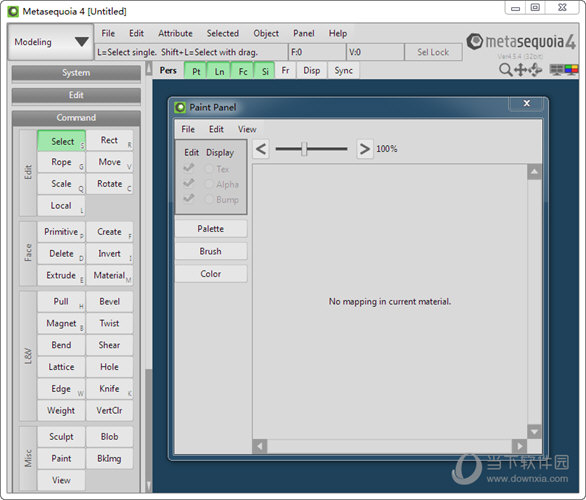Screen dimensions: 586x500
Task: Toggle the Tex edit checkmark
Action: [x=189, y=168]
